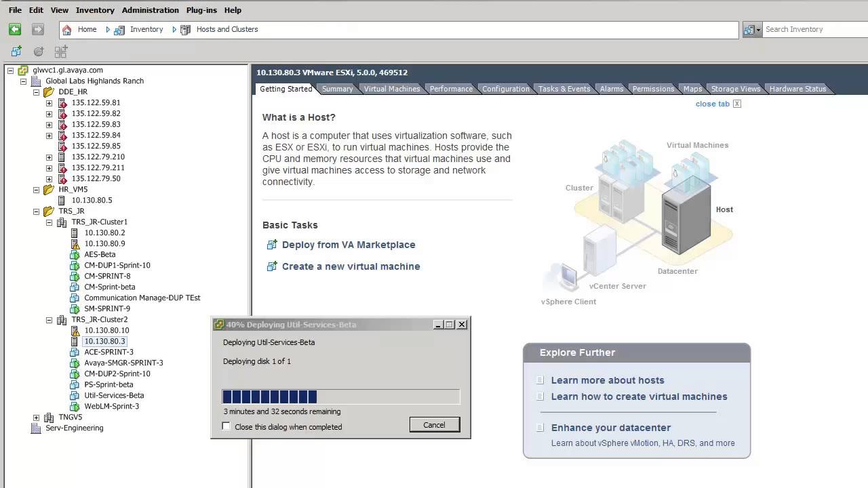The image size is (868, 488).
Task: Collapse the TRS_JR-Cluster1 node
Action: (49, 222)
